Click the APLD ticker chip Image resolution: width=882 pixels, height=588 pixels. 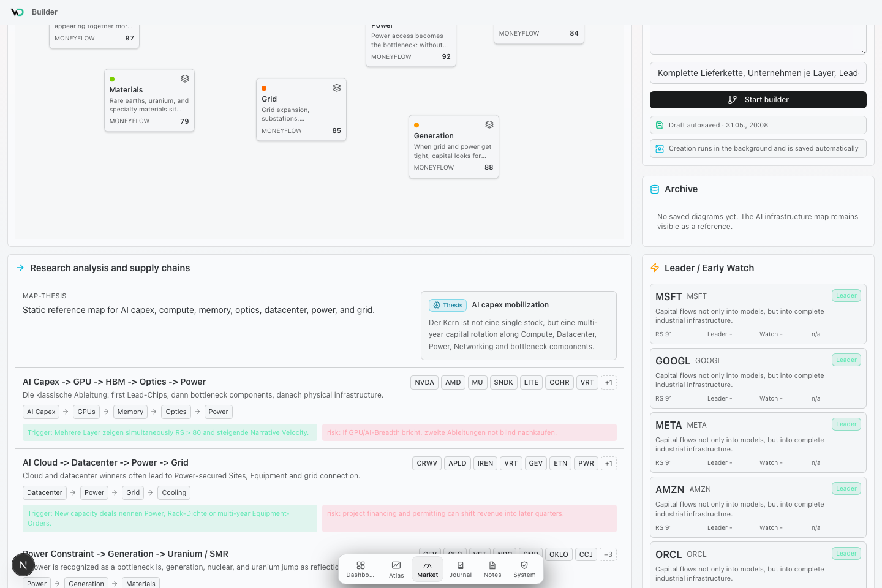click(458, 463)
